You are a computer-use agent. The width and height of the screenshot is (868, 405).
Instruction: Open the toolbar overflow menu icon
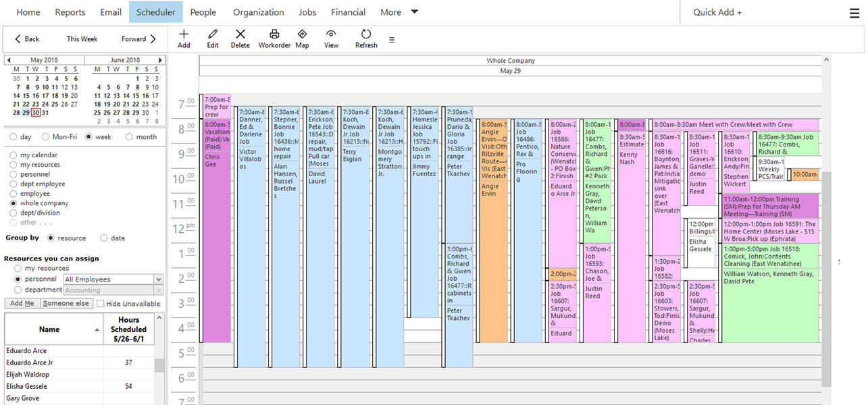[x=392, y=40]
